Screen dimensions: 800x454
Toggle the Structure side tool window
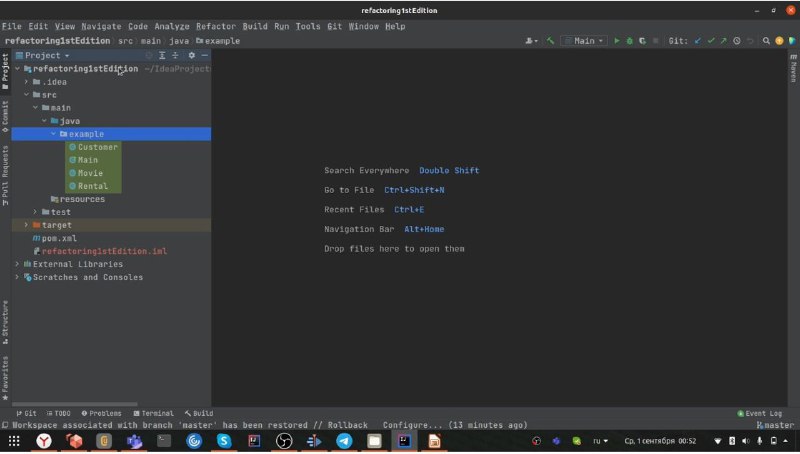click(5, 322)
